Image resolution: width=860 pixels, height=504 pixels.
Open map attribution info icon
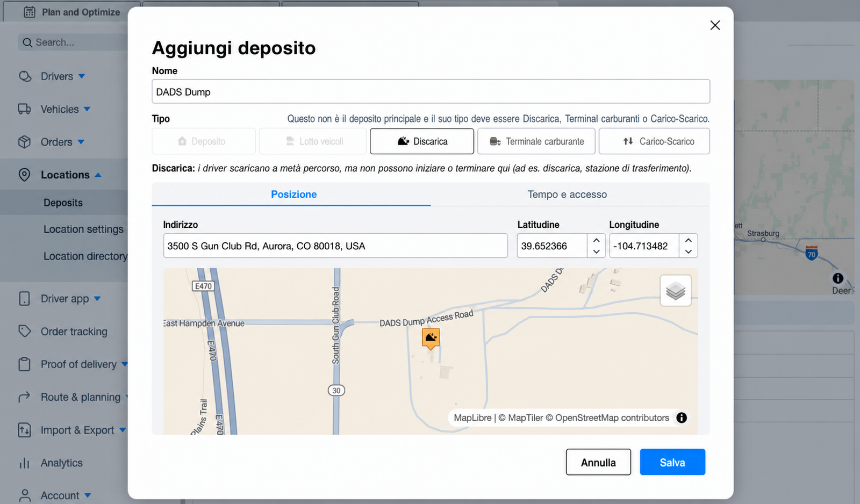[x=682, y=417]
